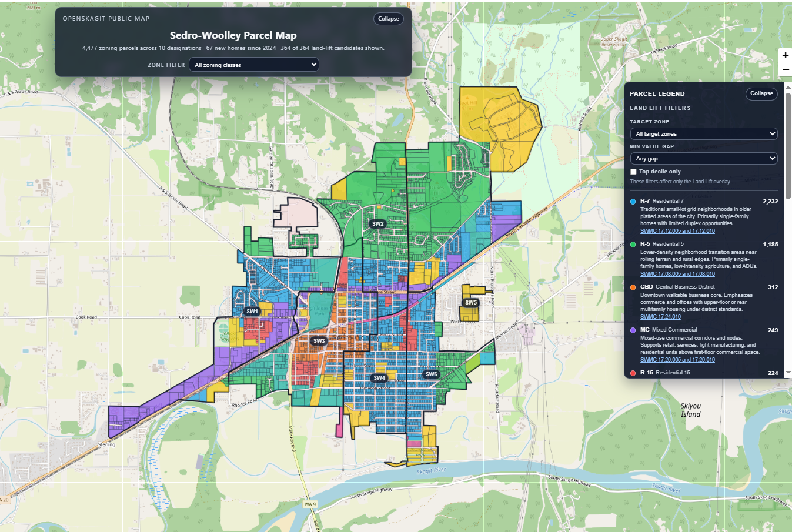Click the zoom in control on the map

pyautogui.click(x=786, y=55)
